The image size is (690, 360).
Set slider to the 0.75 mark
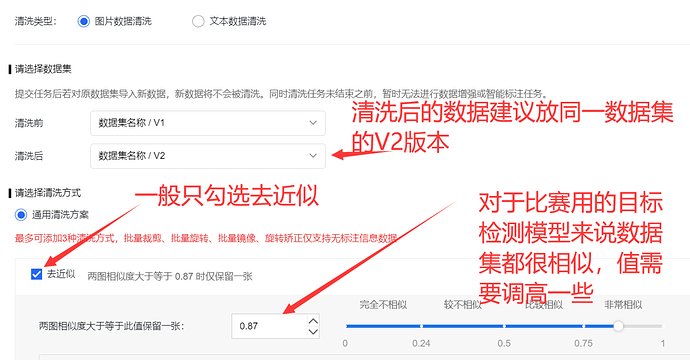(x=583, y=326)
